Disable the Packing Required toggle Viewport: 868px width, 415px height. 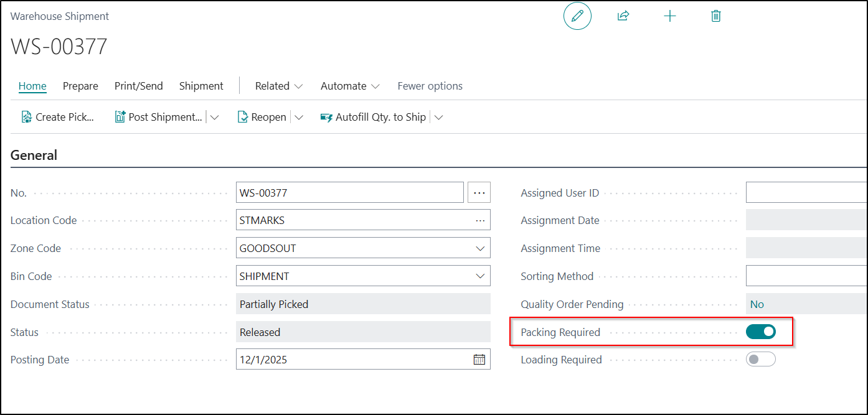[760, 332]
